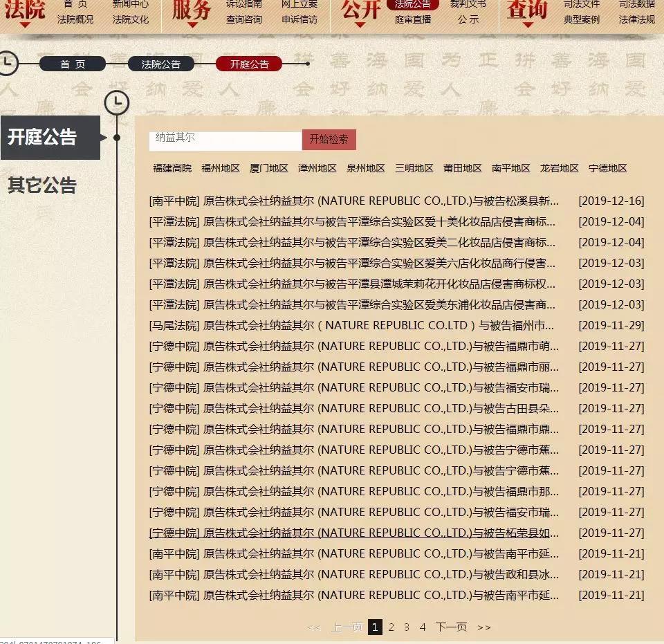
Task: Expand the dropdown arrow beneath 公开
Action: click(x=359, y=24)
